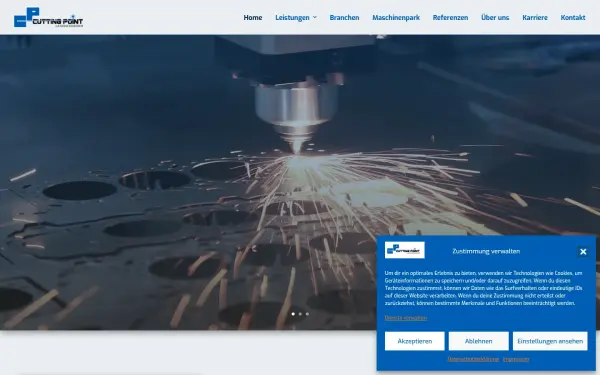Viewport: 600px width, 375px height.
Task: Click the Akzeptieren button
Action: [x=414, y=341]
